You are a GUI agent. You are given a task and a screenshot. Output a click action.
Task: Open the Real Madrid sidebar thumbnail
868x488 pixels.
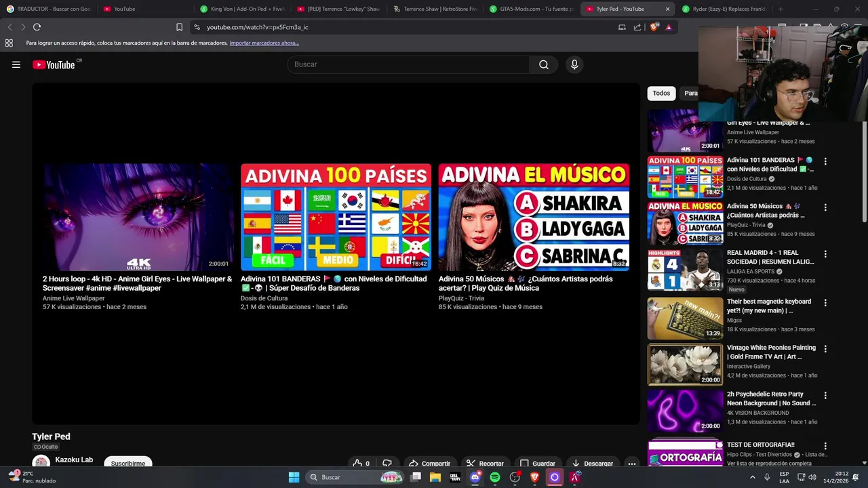coord(685,270)
